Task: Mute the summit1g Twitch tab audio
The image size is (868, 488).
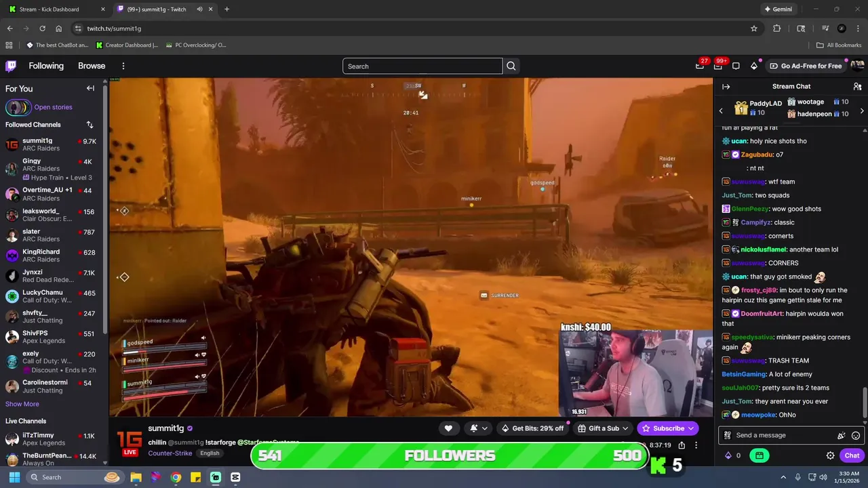Action: pos(199,9)
